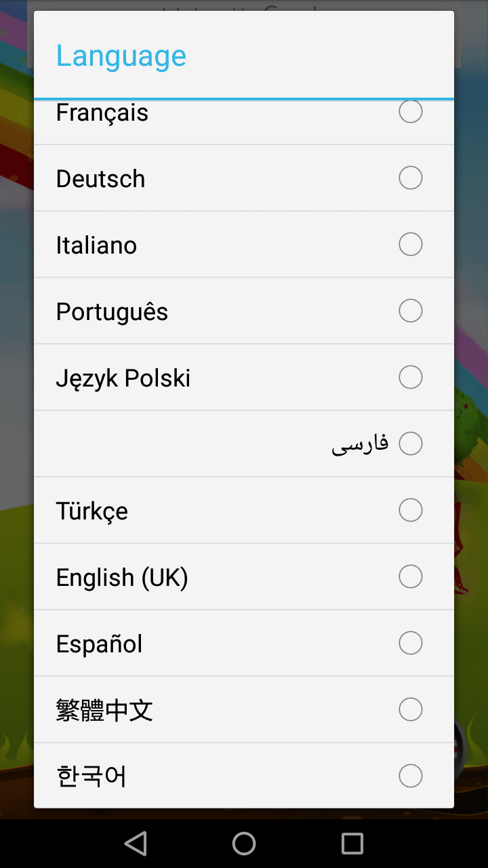Select the 繁體中文 radio button
Screen dimensions: 488x868
click(411, 709)
